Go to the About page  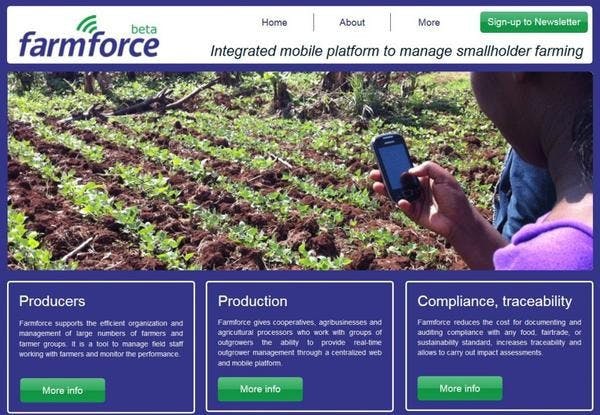[x=352, y=23]
